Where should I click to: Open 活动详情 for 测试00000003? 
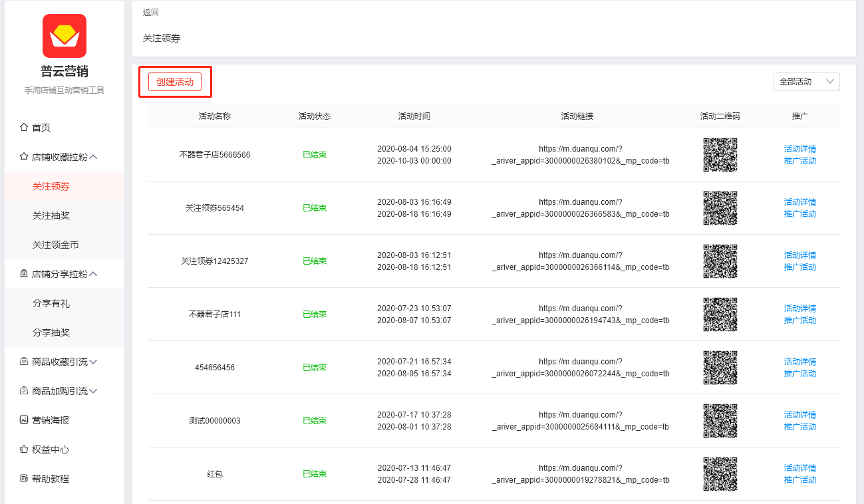point(800,415)
